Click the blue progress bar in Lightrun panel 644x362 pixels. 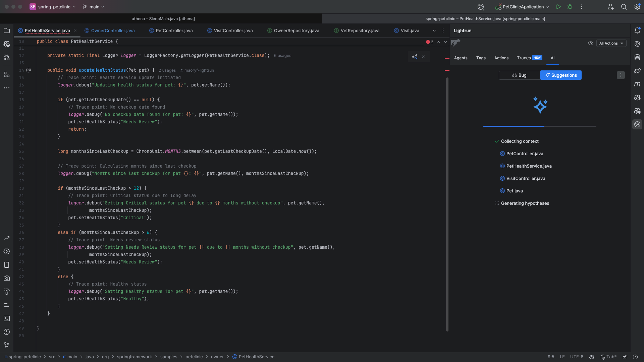[515, 127]
